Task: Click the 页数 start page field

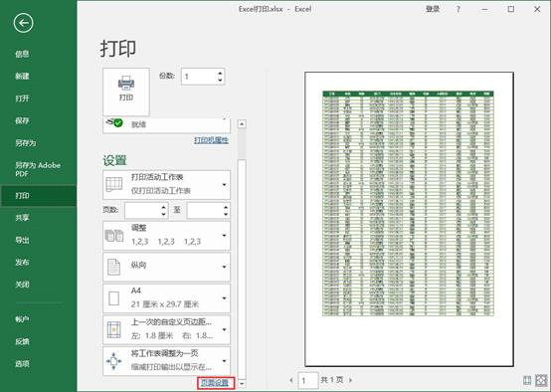Action: point(142,210)
